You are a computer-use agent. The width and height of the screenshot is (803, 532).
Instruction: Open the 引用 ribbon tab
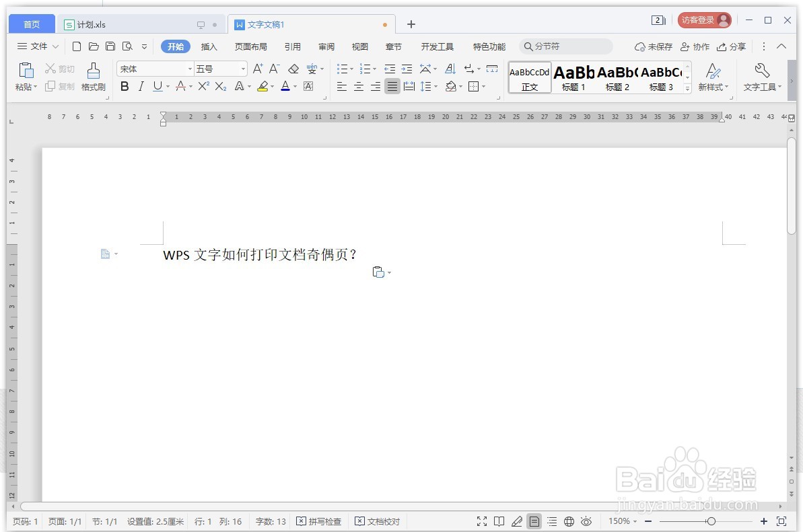292,46
